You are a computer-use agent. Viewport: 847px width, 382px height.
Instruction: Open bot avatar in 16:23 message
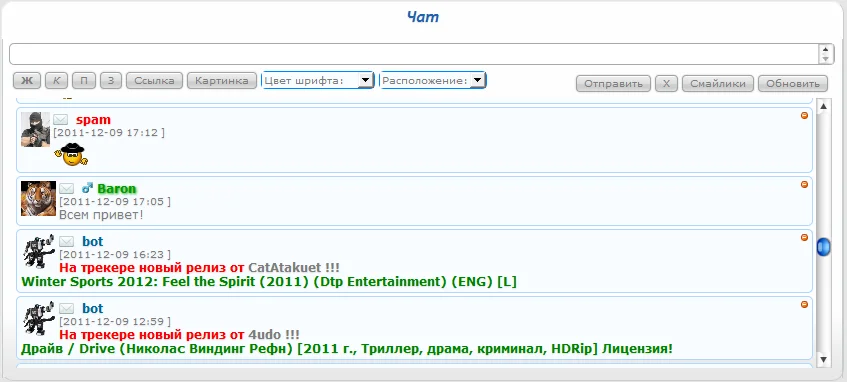click(39, 251)
